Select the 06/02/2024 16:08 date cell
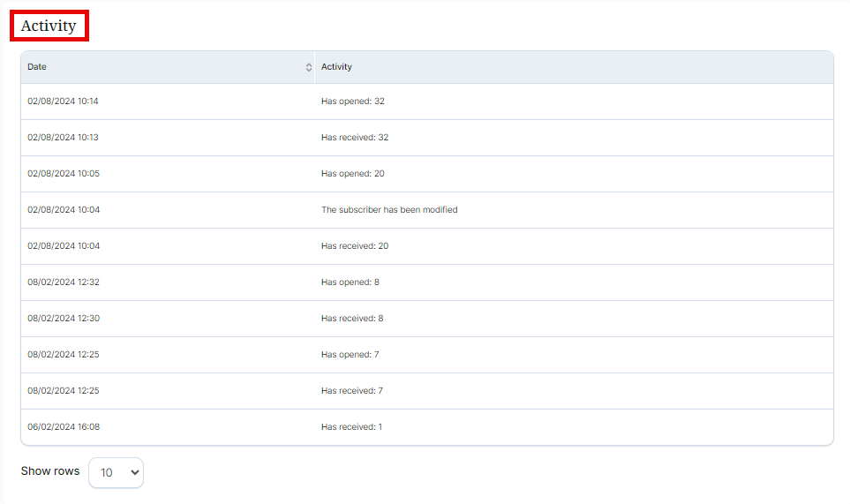This screenshot has height=504, width=850. tap(63, 427)
